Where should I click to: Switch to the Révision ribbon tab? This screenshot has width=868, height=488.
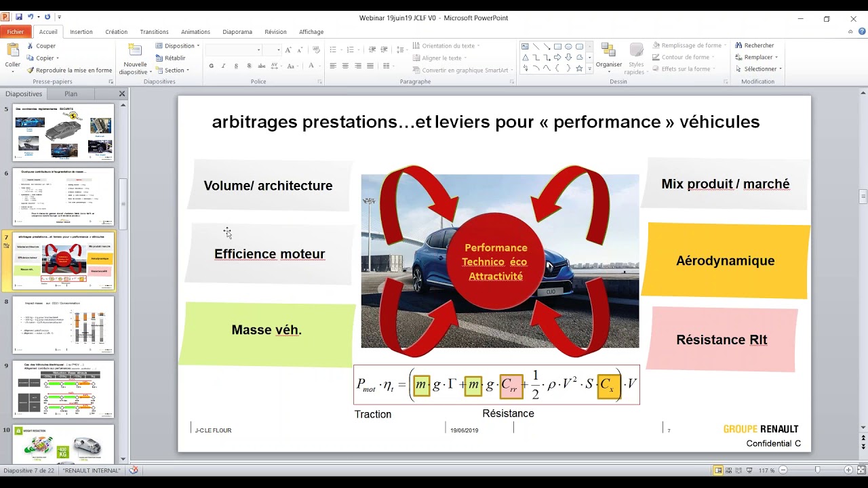point(275,32)
